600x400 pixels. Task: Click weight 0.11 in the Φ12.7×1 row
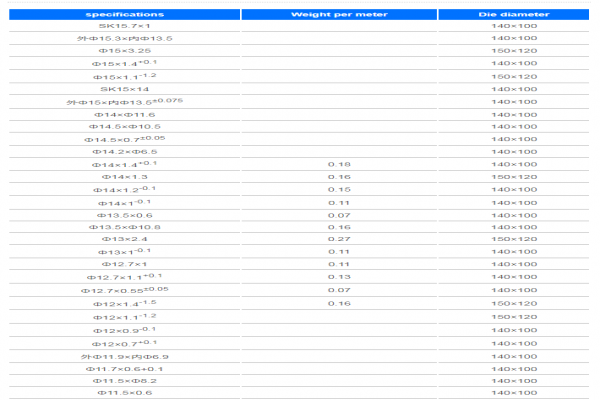click(339, 264)
